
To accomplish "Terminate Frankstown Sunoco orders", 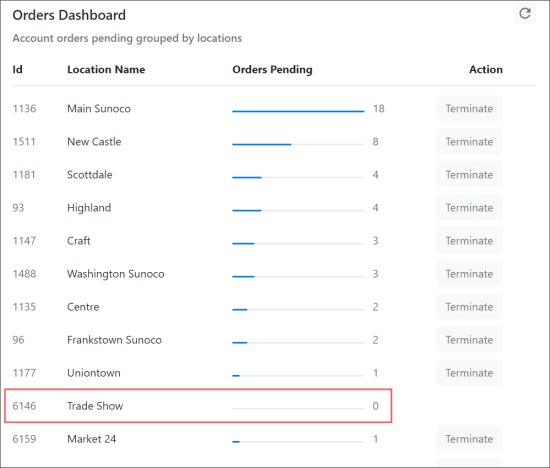I will click(x=469, y=340).
